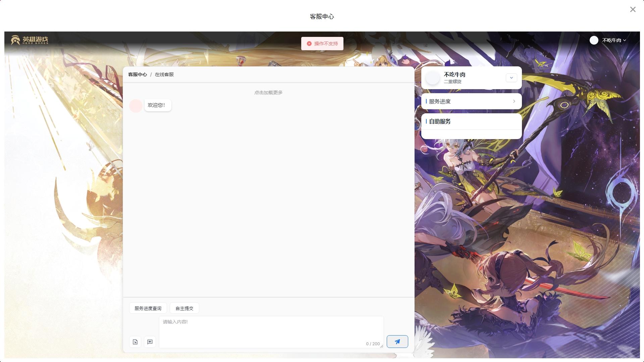Click 点击加载更多 to load history
The image size is (644, 362).
[268, 93]
